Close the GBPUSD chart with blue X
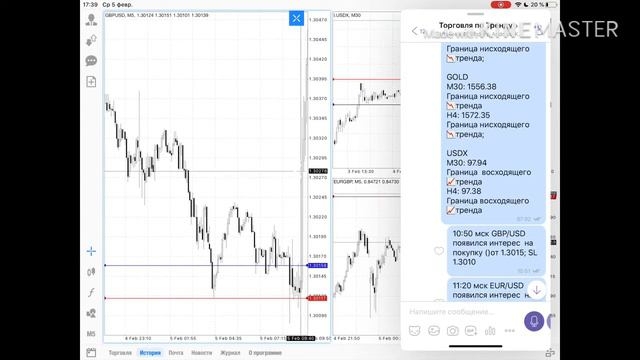Viewport: 640px width, 360px height. click(296, 18)
